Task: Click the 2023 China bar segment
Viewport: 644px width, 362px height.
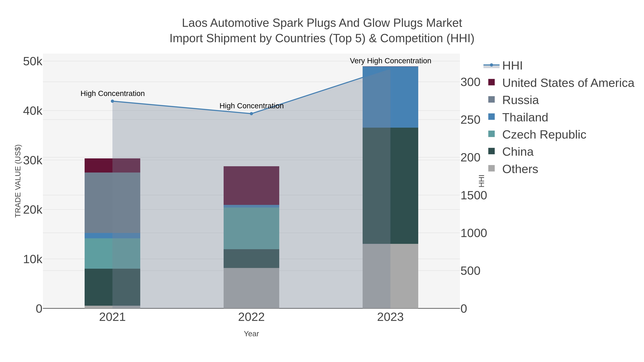Action: coord(390,186)
